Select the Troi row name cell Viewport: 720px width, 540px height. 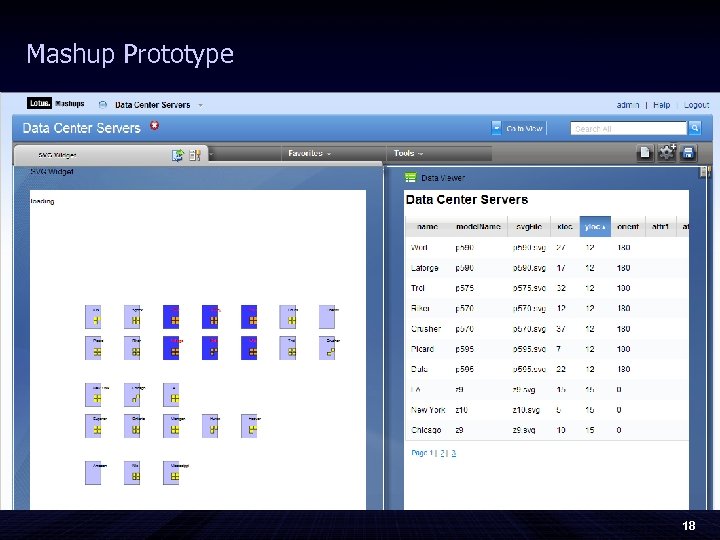coord(418,288)
